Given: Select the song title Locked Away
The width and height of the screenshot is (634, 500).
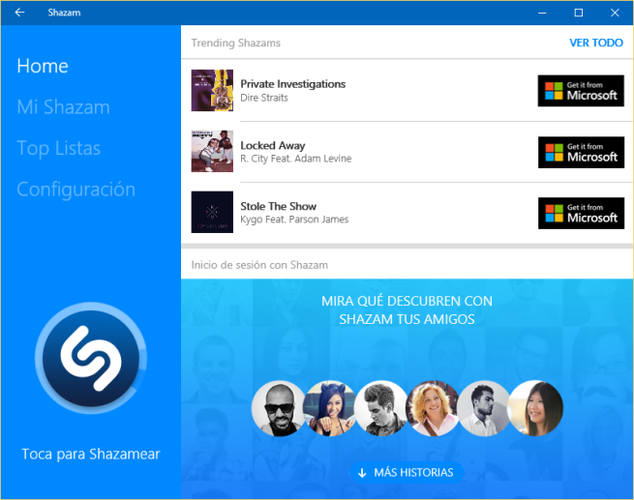Looking at the screenshot, I should pos(273,145).
